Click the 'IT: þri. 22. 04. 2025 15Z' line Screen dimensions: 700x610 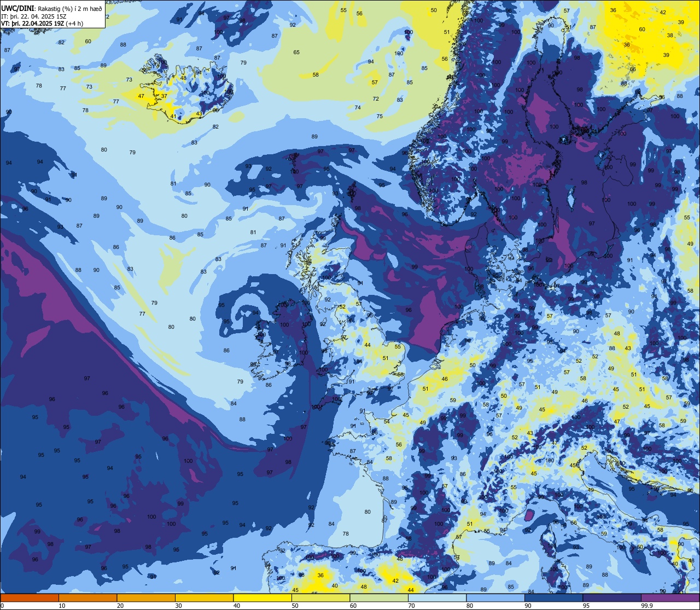[34, 16]
